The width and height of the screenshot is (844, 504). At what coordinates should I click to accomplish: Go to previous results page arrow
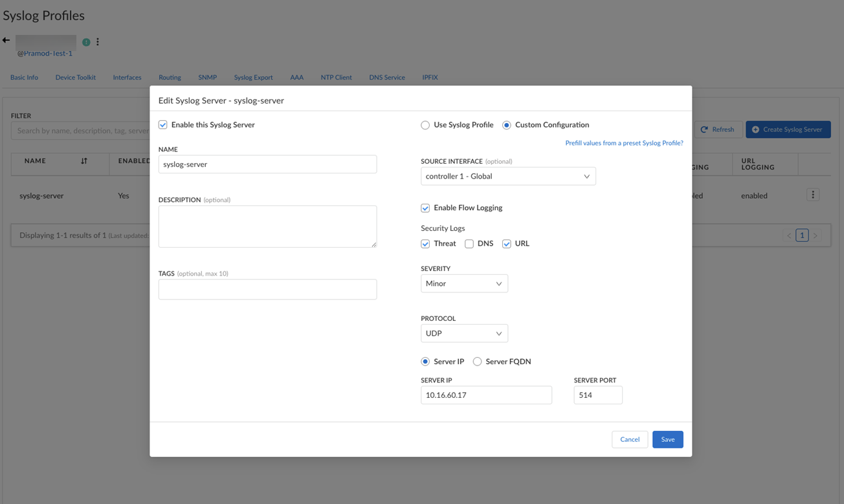tap(789, 236)
